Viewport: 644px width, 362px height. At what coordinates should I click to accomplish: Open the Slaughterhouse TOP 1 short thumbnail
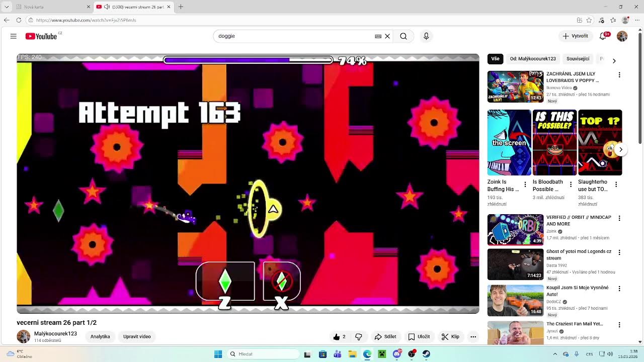pos(600,142)
